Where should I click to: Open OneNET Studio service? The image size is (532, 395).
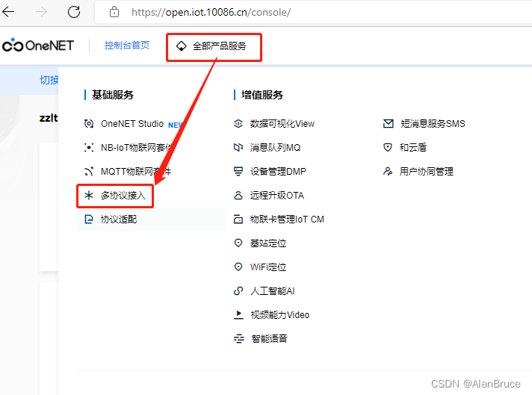coord(132,124)
